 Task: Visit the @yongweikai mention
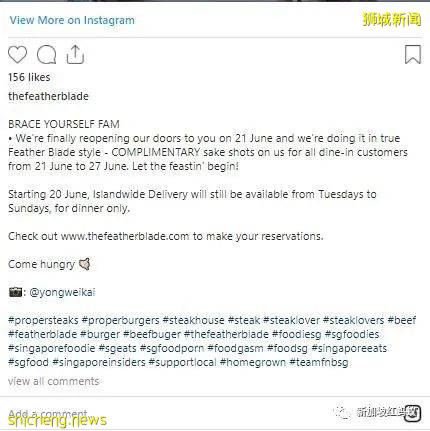62,292
